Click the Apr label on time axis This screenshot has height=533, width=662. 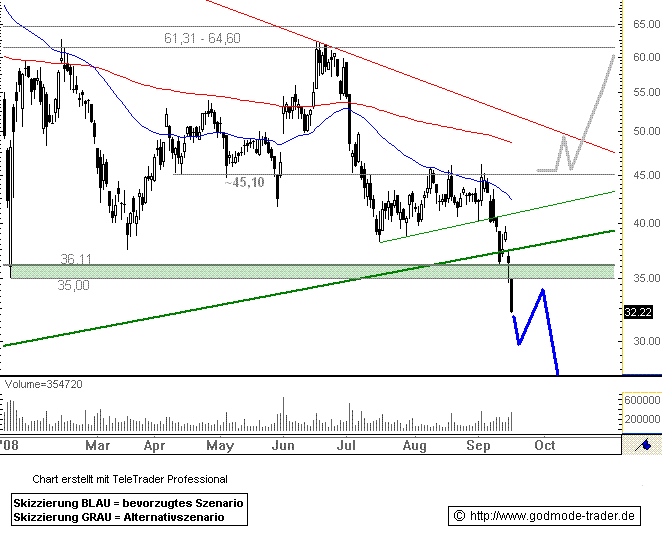click(x=154, y=446)
